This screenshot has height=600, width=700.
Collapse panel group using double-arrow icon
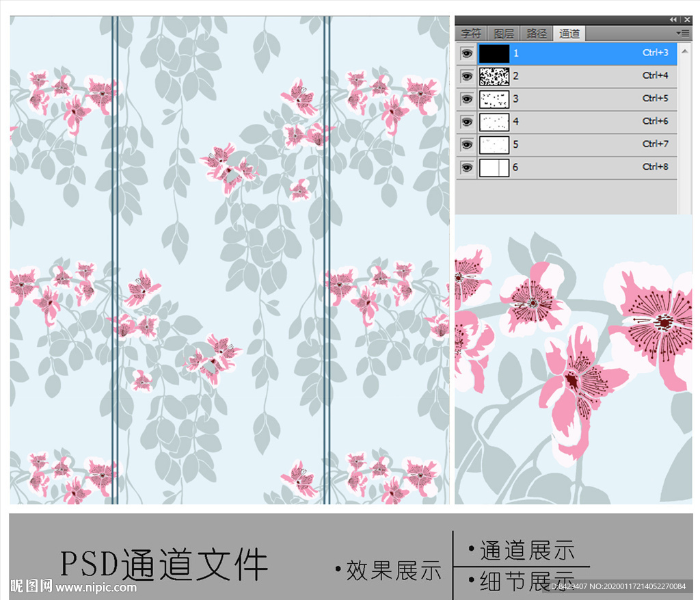pos(672,18)
